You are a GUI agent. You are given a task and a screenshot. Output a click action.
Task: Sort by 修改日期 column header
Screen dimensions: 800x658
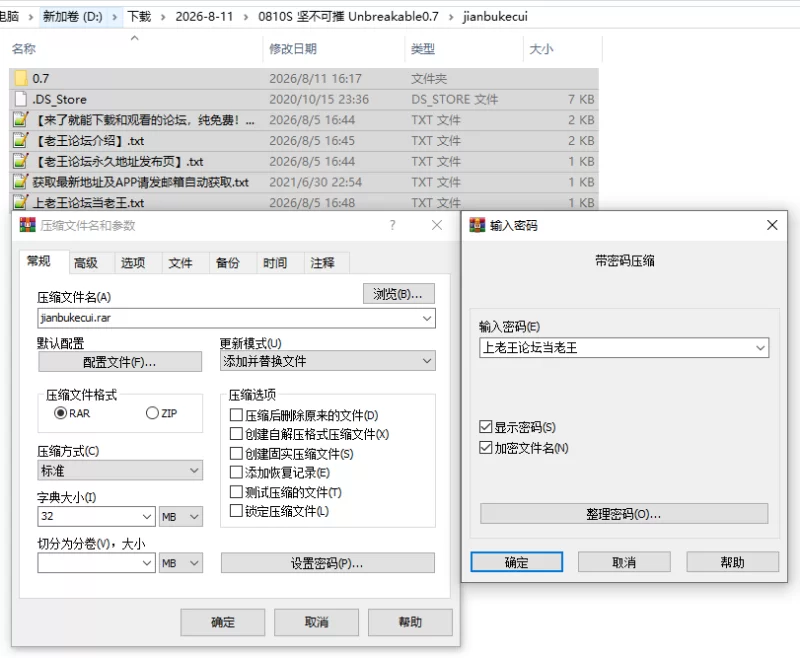(293, 49)
